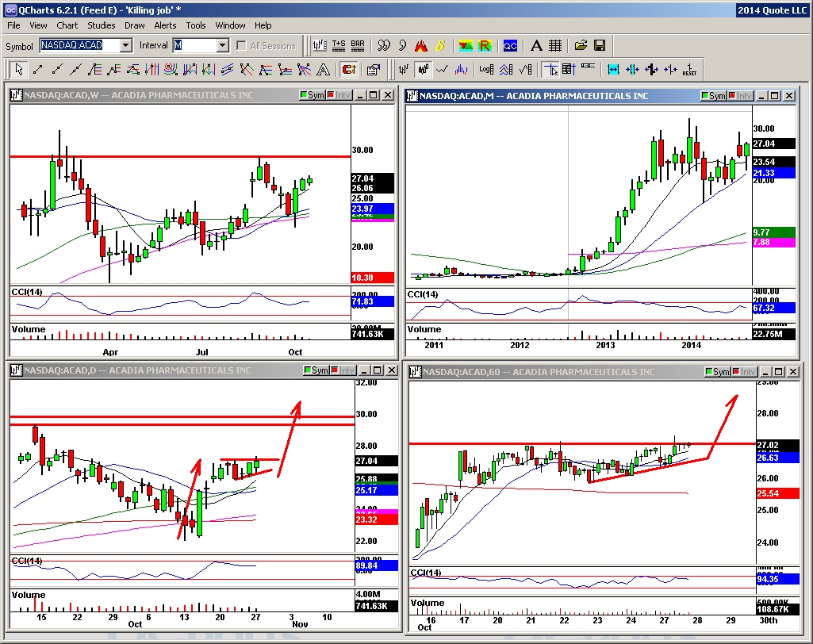813x644 pixels.
Task: Click the Interval input field showing M
Action: [x=195, y=46]
